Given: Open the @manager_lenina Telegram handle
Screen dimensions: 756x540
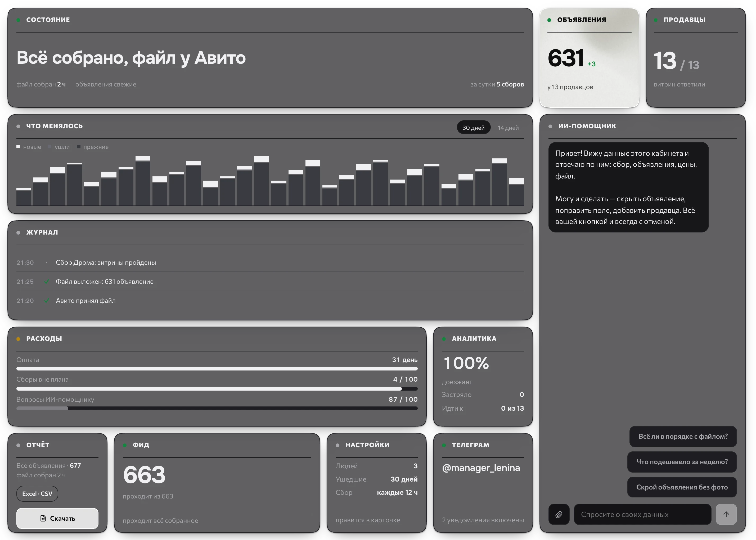Looking at the screenshot, I should click(481, 468).
